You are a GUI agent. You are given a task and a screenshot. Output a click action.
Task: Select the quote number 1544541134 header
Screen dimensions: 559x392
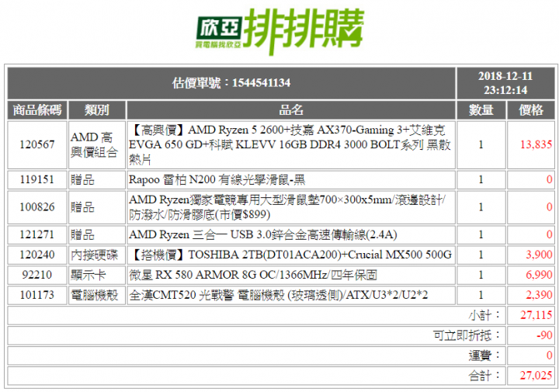(231, 83)
